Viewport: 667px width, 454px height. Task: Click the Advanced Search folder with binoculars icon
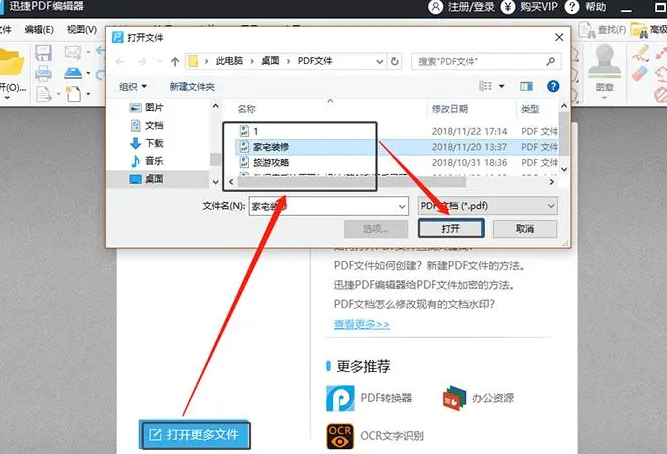tap(639, 29)
